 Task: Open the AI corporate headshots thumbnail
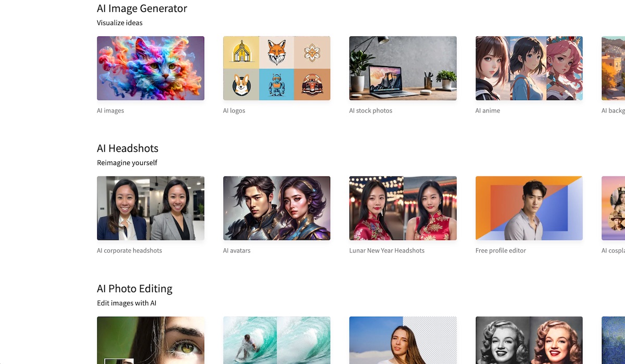coord(151,208)
